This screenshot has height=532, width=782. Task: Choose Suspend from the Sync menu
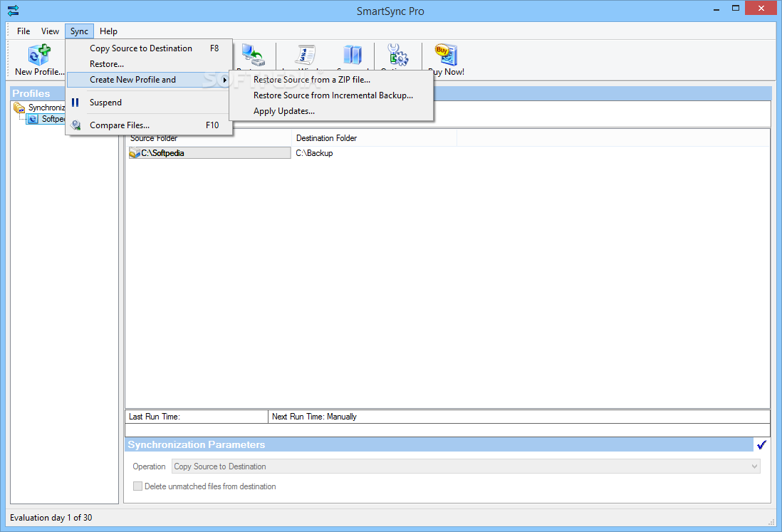[x=149, y=103]
